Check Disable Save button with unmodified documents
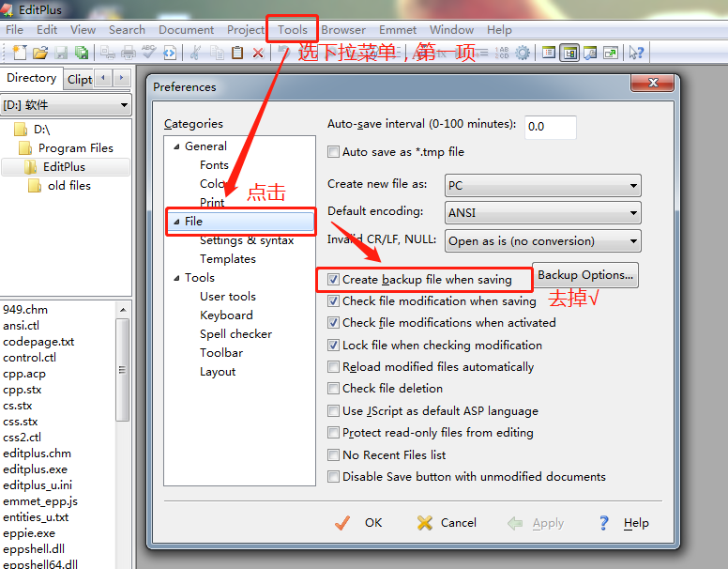Screen dimensions: 728x569 [333, 476]
